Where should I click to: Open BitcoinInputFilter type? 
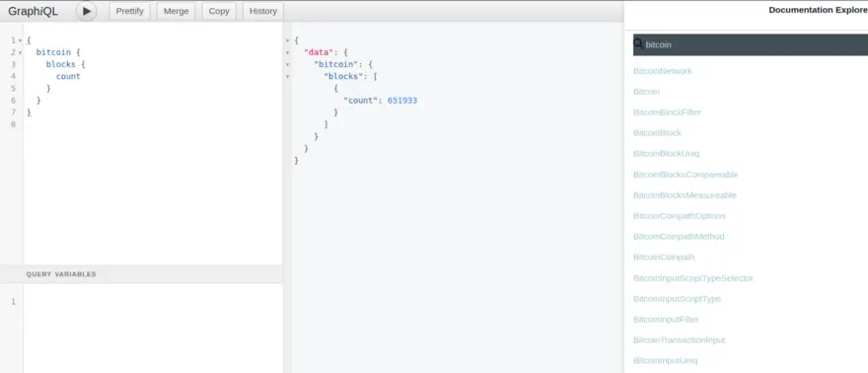coord(666,320)
